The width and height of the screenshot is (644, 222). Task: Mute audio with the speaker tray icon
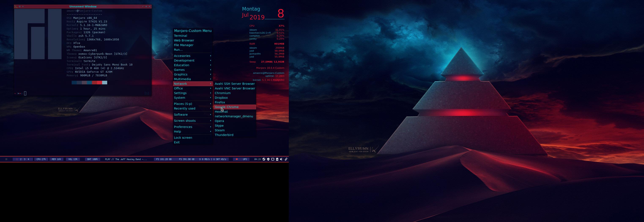281,159
